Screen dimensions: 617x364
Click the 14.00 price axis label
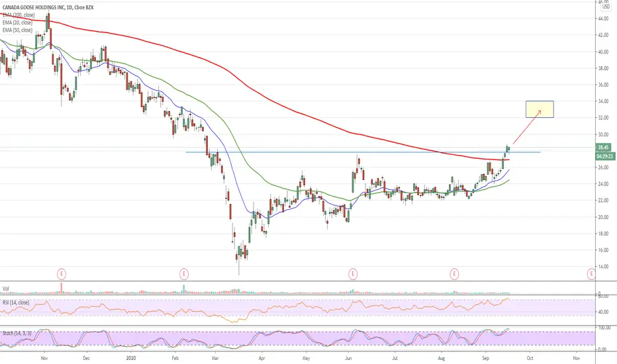tap(603, 267)
